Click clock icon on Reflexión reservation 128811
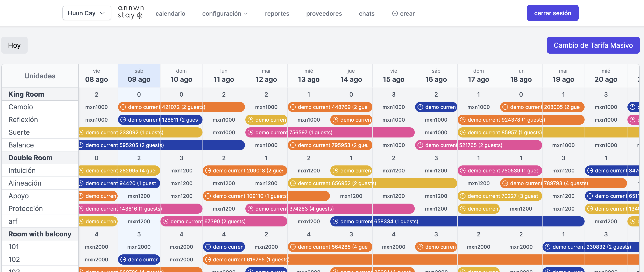The height and width of the screenshot is (272, 644). 123,120
